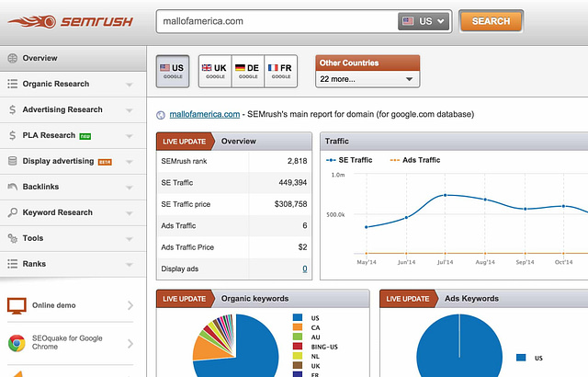Select the US Google database button
The height and width of the screenshot is (377, 588).
tap(173, 72)
